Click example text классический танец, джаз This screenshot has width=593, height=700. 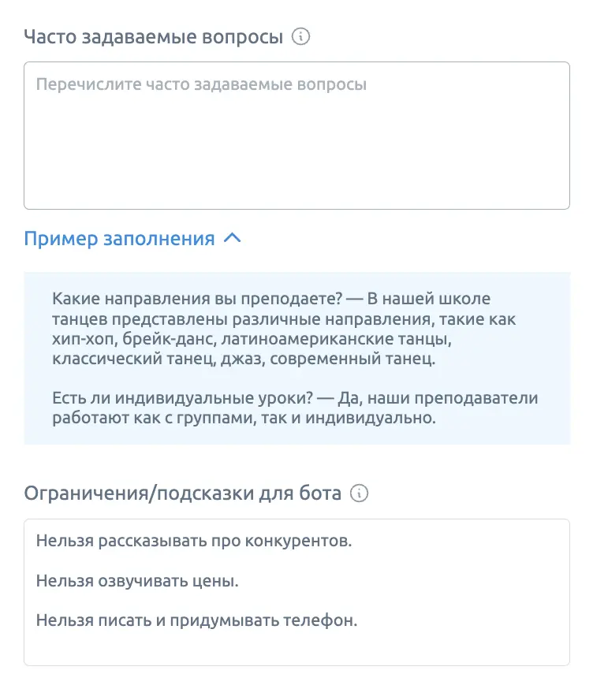pyautogui.click(x=159, y=359)
